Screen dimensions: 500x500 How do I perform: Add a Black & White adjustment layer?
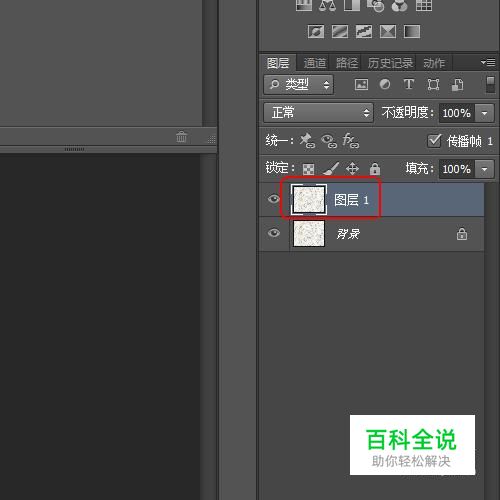coord(352,5)
